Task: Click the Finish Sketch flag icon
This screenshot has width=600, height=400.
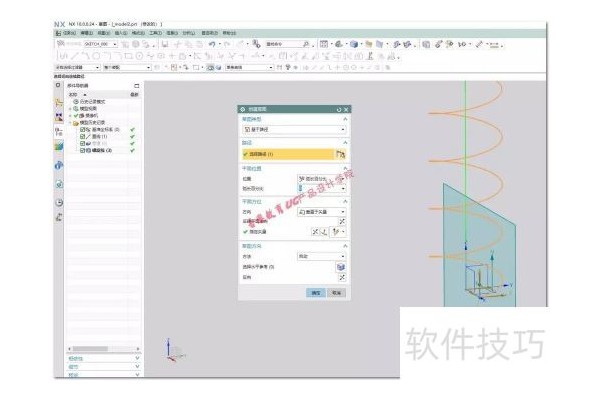Action: (60, 44)
